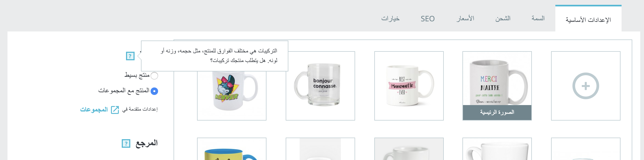Screen dimensions: 644x160
Task: Select the Best Mamounette Ever mug thumbnail
Action: [409, 86]
